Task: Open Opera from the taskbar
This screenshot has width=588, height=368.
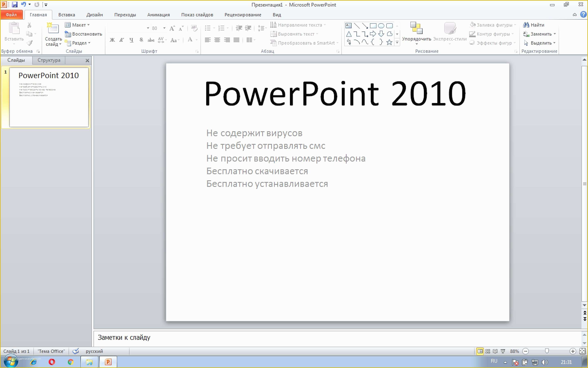Action: pos(52,362)
